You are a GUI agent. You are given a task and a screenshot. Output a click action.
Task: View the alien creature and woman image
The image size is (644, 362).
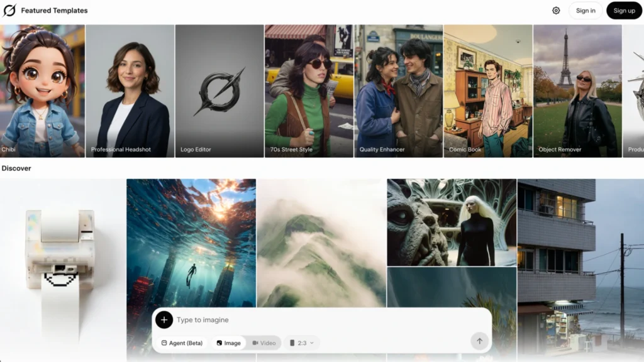452,222
